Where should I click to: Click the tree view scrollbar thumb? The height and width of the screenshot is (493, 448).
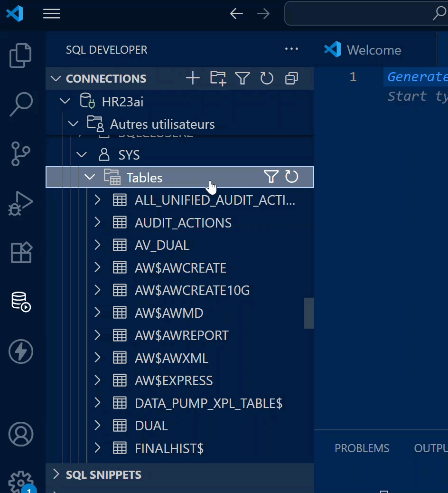(x=309, y=313)
